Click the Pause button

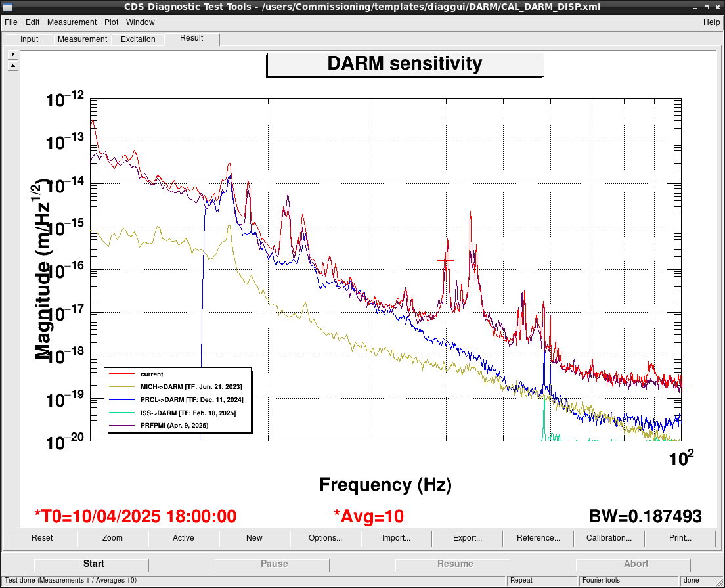(273, 564)
